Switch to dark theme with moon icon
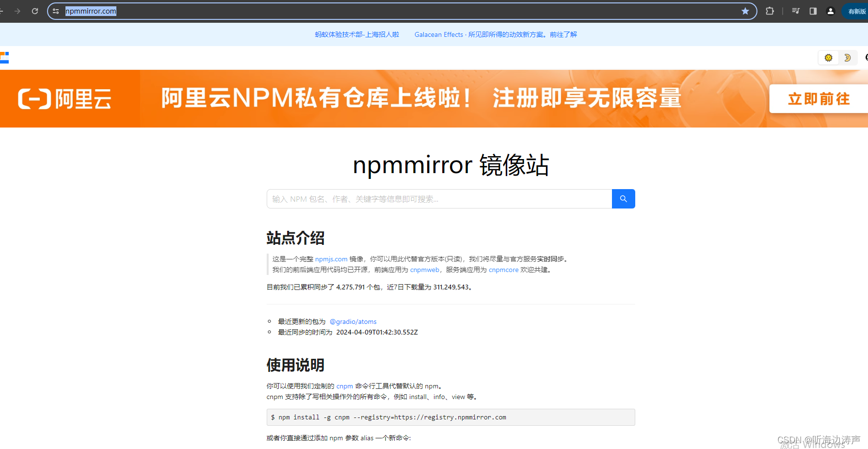 [x=847, y=58]
